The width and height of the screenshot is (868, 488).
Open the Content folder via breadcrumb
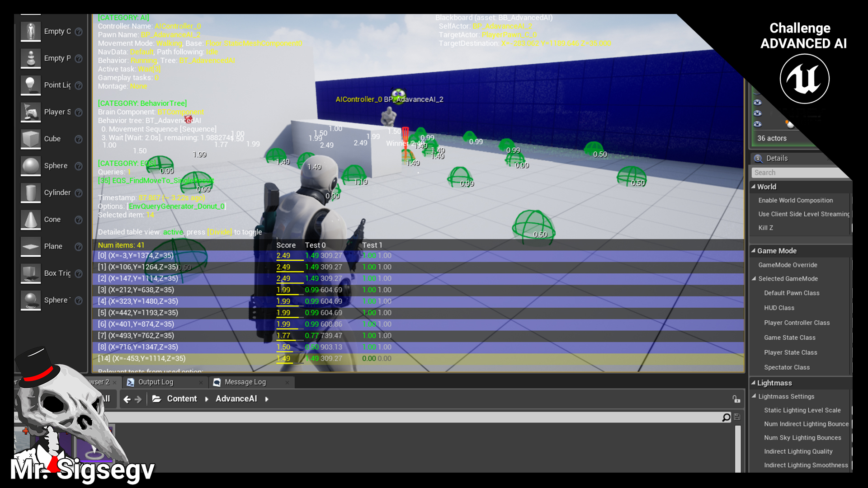[182, 399]
